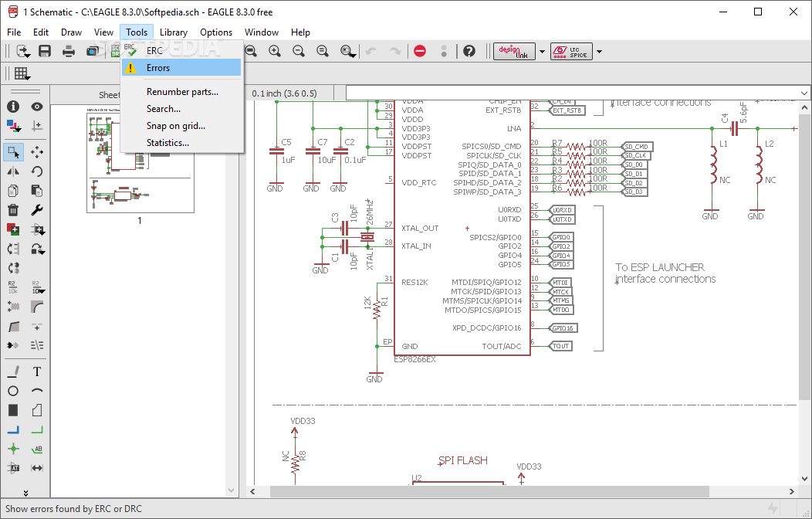
Task: Select the Arc drawing tool
Action: tap(37, 391)
